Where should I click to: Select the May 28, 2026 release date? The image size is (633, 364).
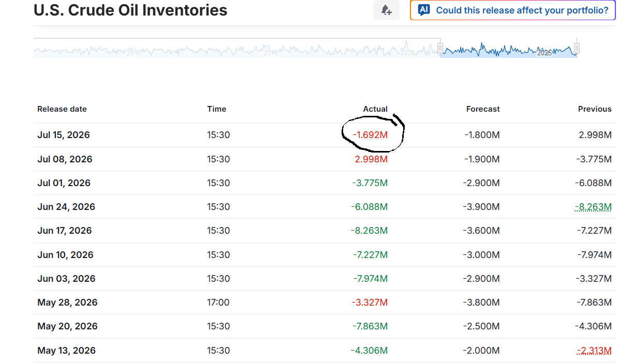click(67, 302)
